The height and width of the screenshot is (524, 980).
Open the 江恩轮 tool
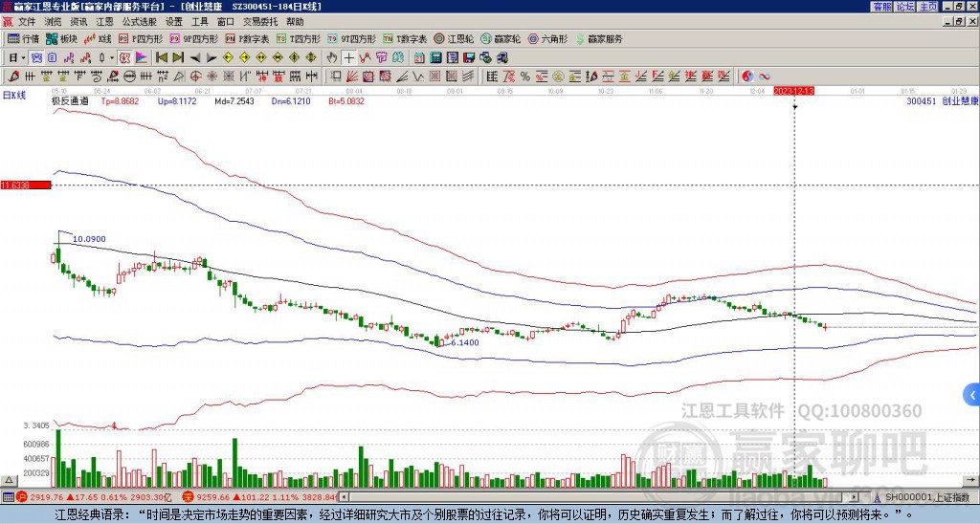pyautogui.click(x=455, y=38)
